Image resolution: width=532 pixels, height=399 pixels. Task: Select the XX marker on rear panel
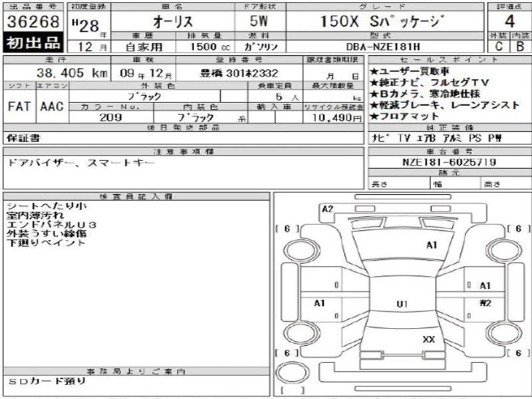click(x=429, y=339)
